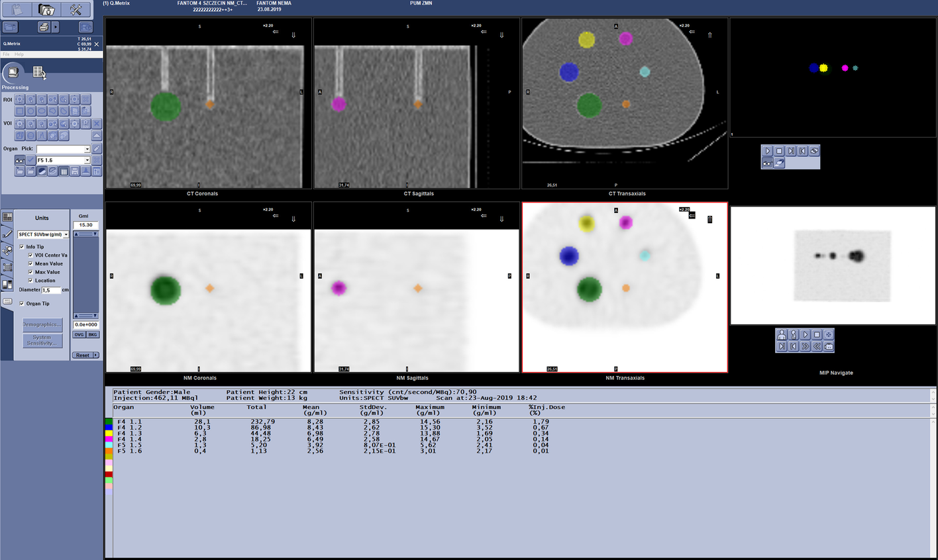
Task: Open the Help menu
Action: pos(19,54)
